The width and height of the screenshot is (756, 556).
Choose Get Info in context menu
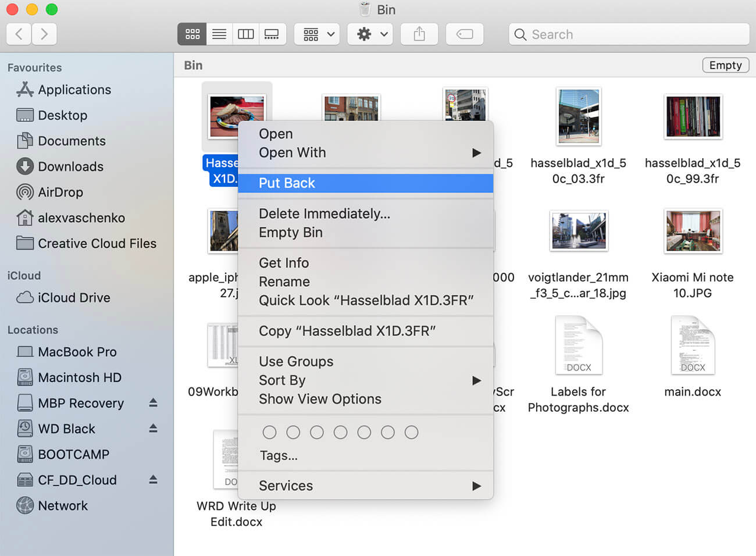[x=366, y=263]
